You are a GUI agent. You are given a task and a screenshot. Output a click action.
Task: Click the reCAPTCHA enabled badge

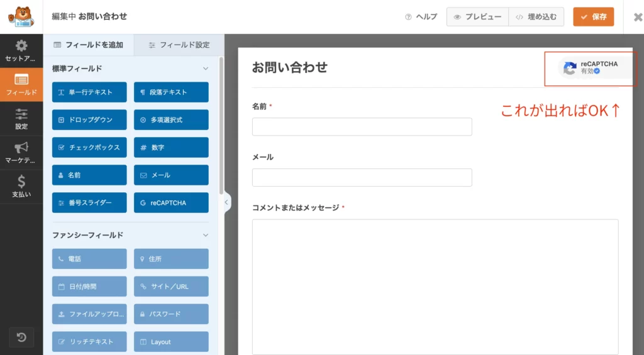(x=596, y=68)
